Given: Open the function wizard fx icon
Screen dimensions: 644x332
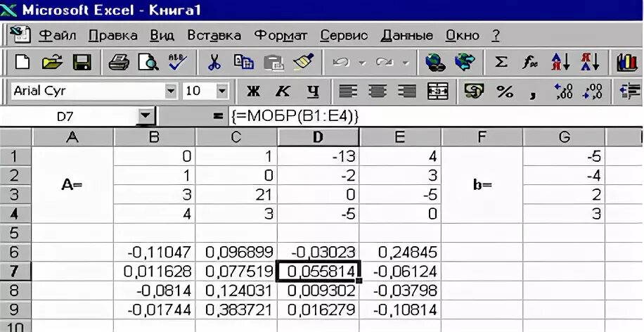Looking at the screenshot, I should [530, 63].
